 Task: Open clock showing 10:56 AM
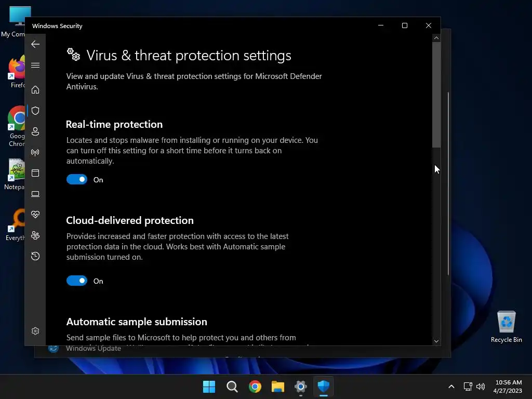pyautogui.click(x=508, y=387)
